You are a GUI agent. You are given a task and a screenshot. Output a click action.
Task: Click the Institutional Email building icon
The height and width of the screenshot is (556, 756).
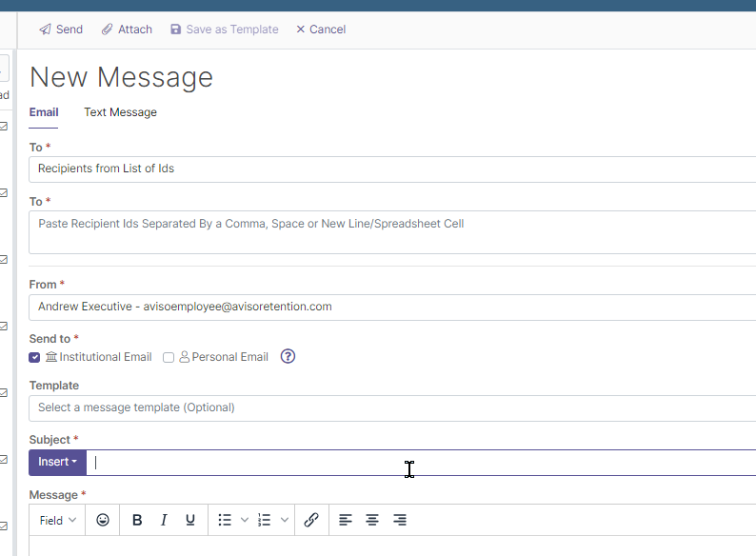tap(51, 357)
